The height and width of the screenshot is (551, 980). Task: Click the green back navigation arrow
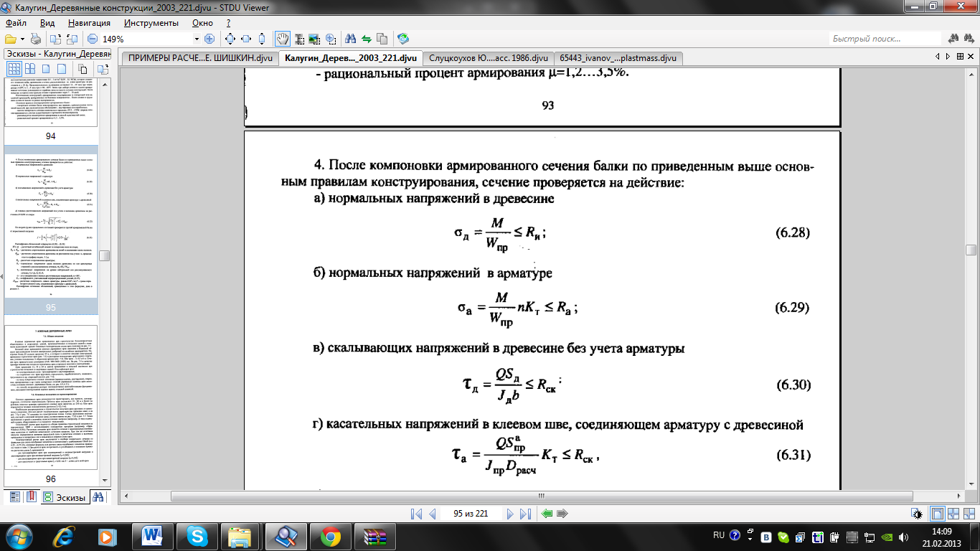click(547, 514)
